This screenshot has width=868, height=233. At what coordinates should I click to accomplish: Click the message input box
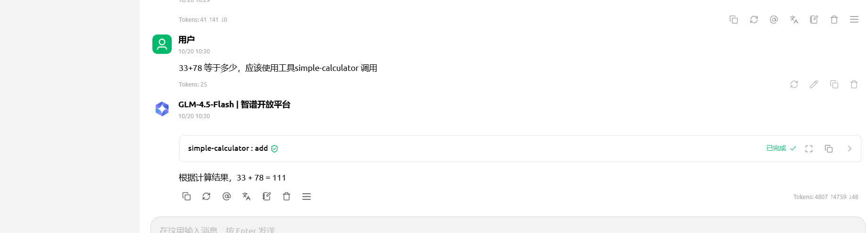tap(472, 227)
